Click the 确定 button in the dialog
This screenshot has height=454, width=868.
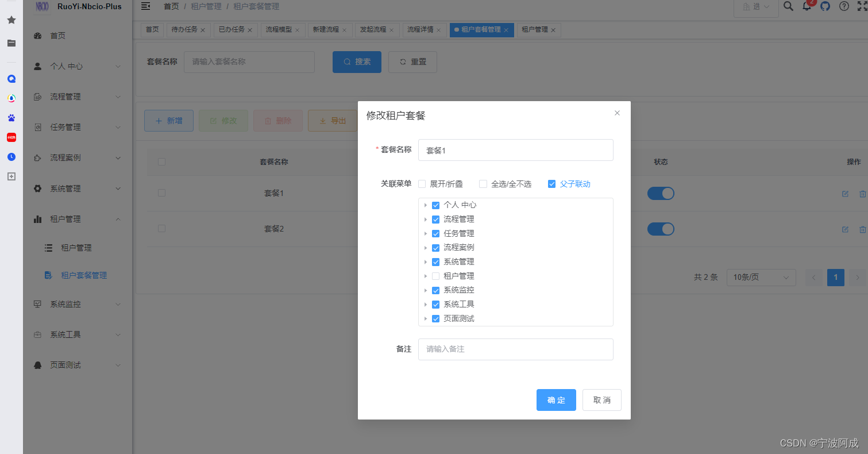coord(556,400)
